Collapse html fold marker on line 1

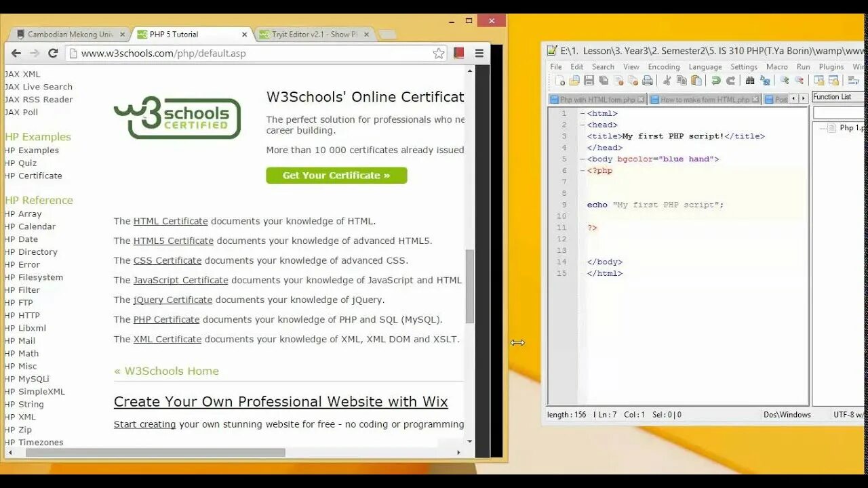pyautogui.click(x=582, y=113)
